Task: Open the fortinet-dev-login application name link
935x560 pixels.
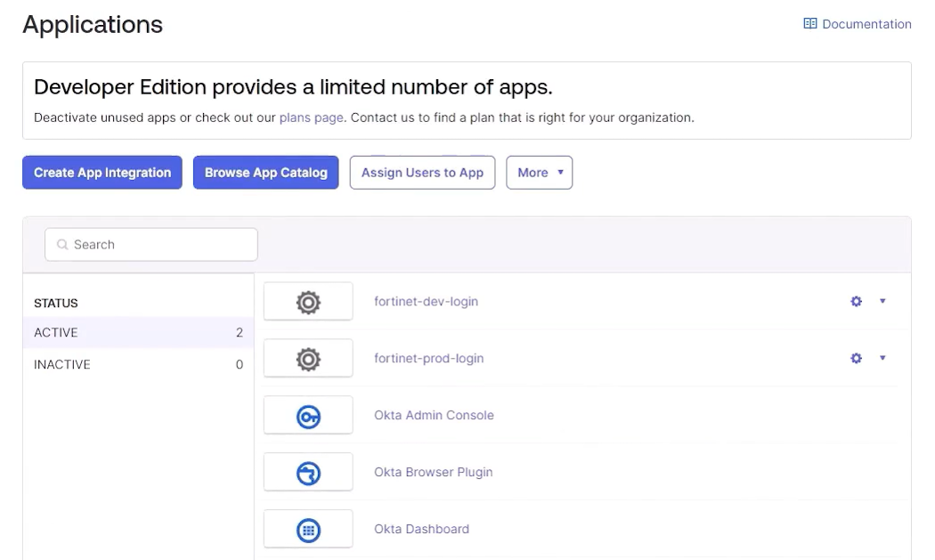Action: [426, 302]
